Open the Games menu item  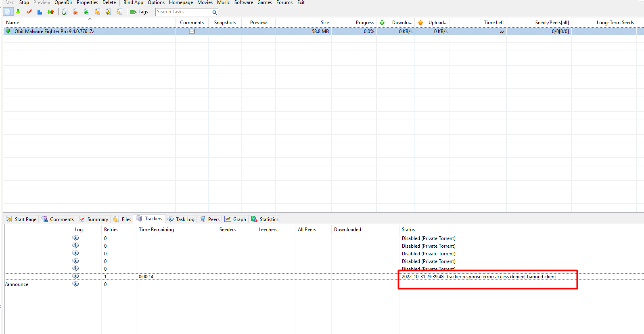pyautogui.click(x=265, y=2)
